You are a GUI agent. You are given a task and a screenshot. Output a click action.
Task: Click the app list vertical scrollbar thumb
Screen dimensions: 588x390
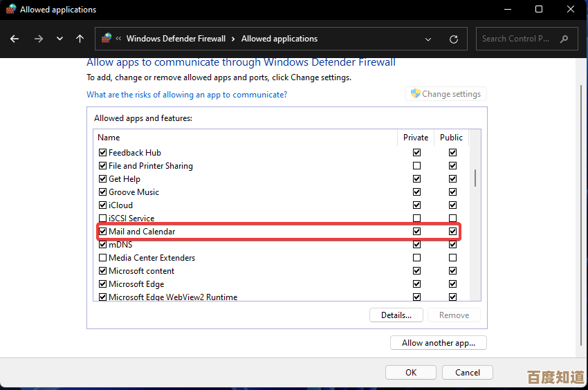475,177
